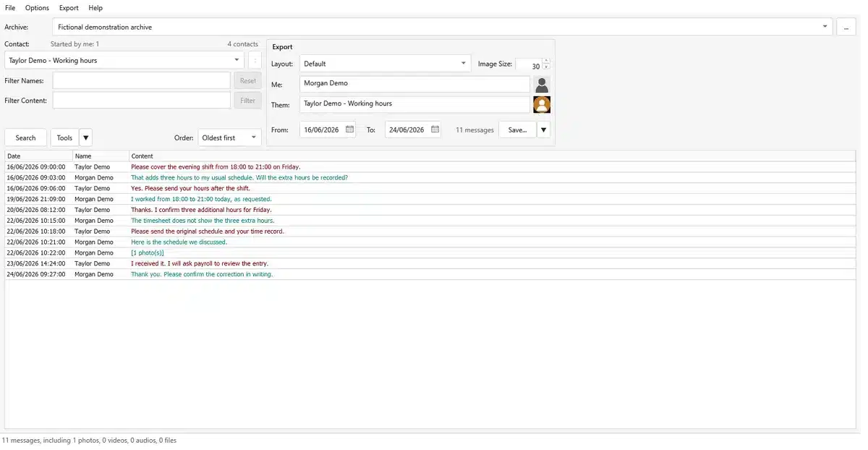
Task: Decrease the Image Size value
Action: point(546,67)
